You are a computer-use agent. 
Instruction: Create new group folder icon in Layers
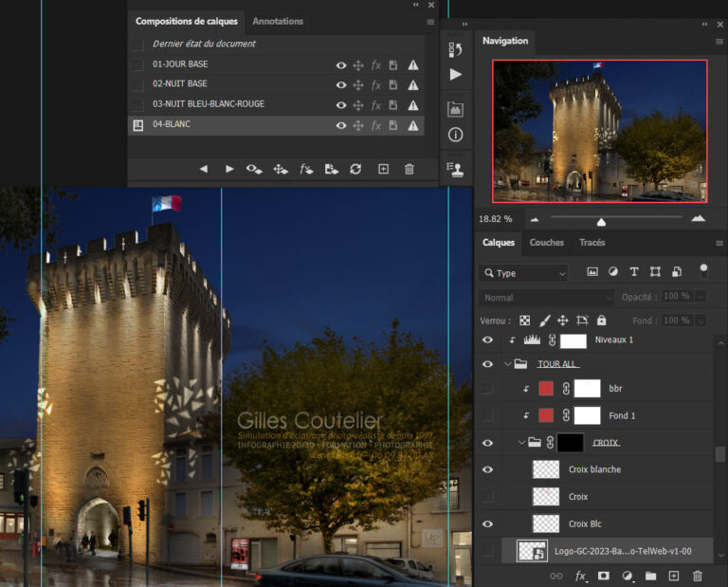[650, 576]
